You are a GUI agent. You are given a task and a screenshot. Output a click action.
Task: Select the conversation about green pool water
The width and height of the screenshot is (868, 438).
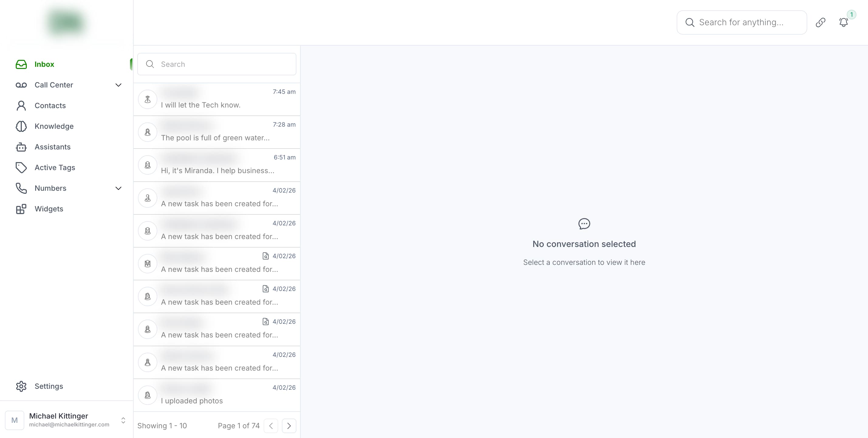(x=217, y=132)
